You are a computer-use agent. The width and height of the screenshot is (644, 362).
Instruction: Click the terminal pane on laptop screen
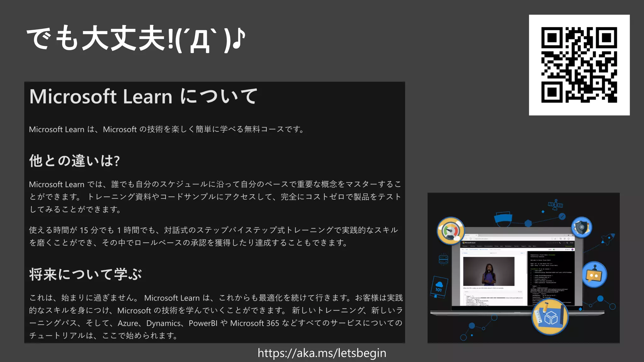pos(551,278)
